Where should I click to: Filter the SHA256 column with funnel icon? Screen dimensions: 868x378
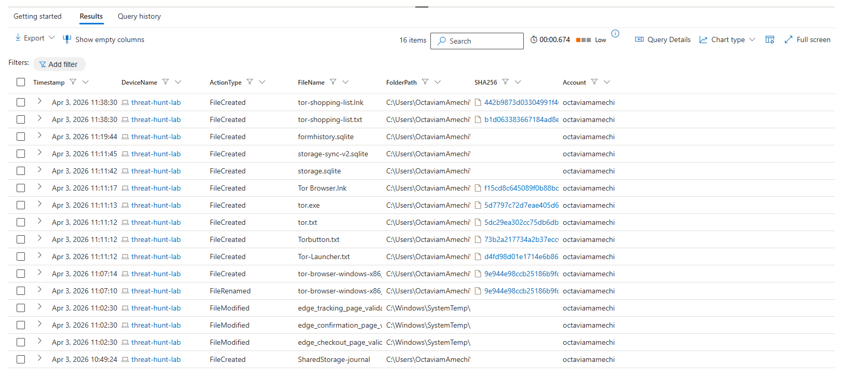[506, 82]
